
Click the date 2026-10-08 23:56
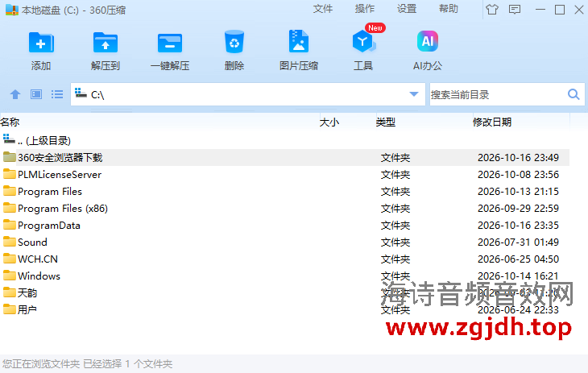click(x=518, y=175)
